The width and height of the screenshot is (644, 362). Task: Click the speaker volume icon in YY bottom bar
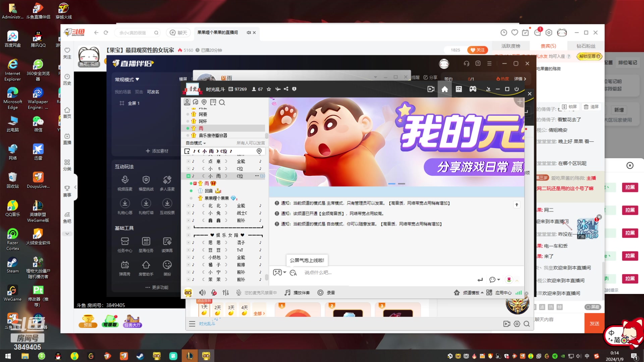tap(202, 293)
